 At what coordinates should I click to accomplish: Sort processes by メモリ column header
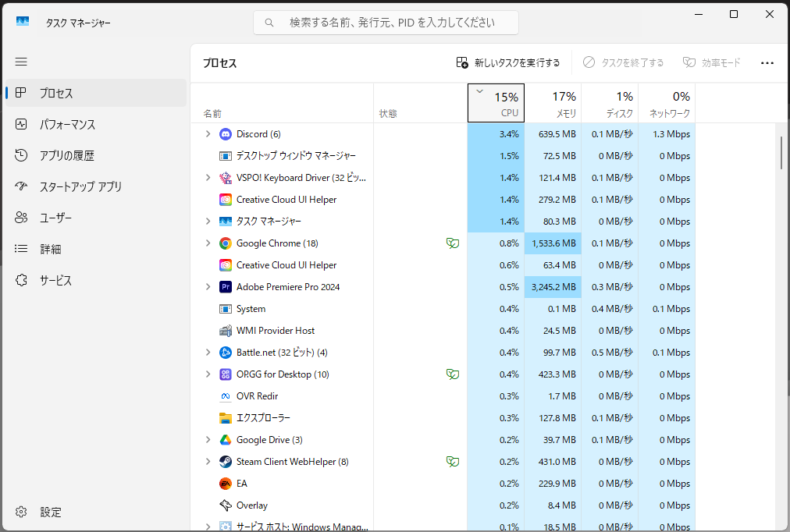click(x=553, y=103)
